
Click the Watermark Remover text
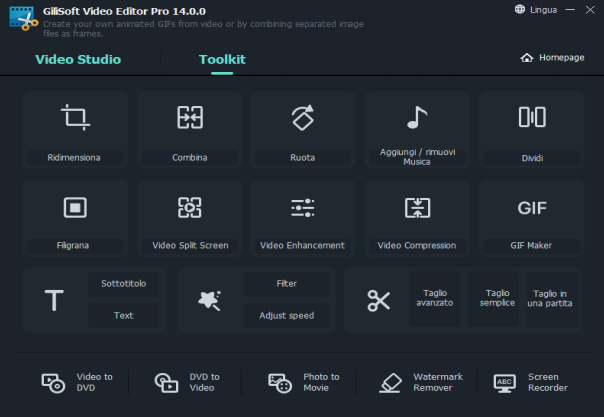click(438, 382)
